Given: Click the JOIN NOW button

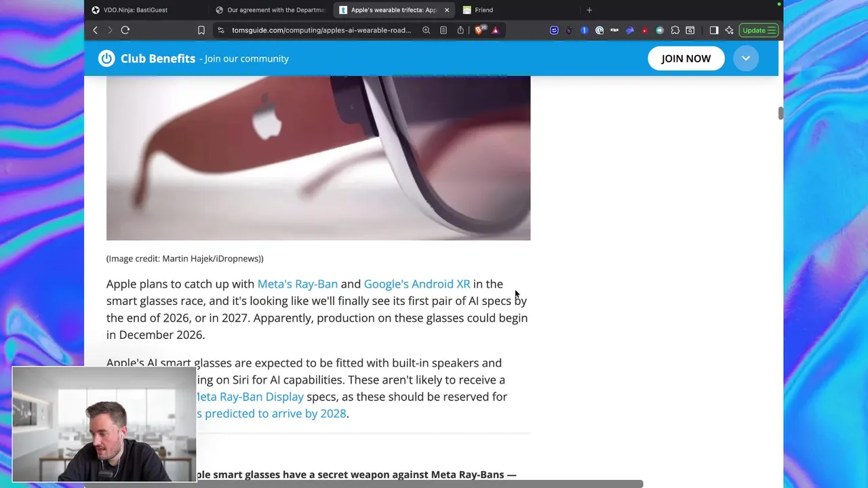Looking at the screenshot, I should [686, 58].
